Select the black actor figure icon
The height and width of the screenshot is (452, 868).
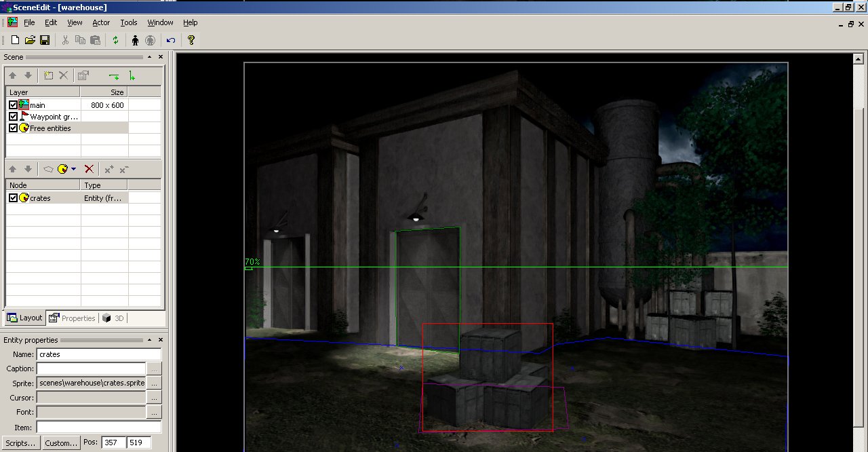pos(135,40)
